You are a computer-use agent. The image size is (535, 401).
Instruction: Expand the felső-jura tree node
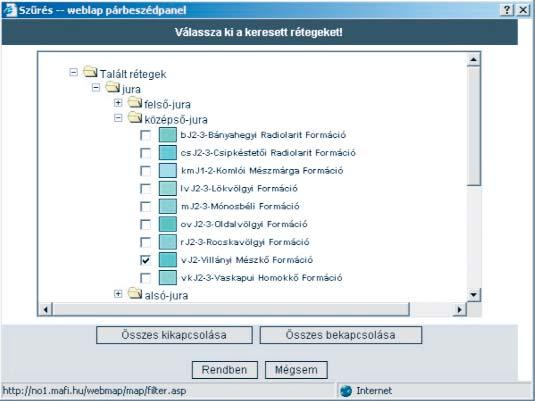[118, 103]
